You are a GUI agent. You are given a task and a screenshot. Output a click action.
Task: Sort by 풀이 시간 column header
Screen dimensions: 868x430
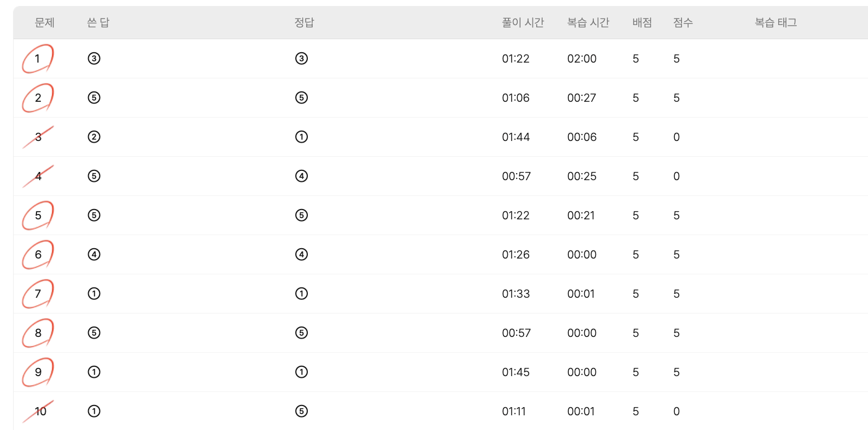point(523,22)
